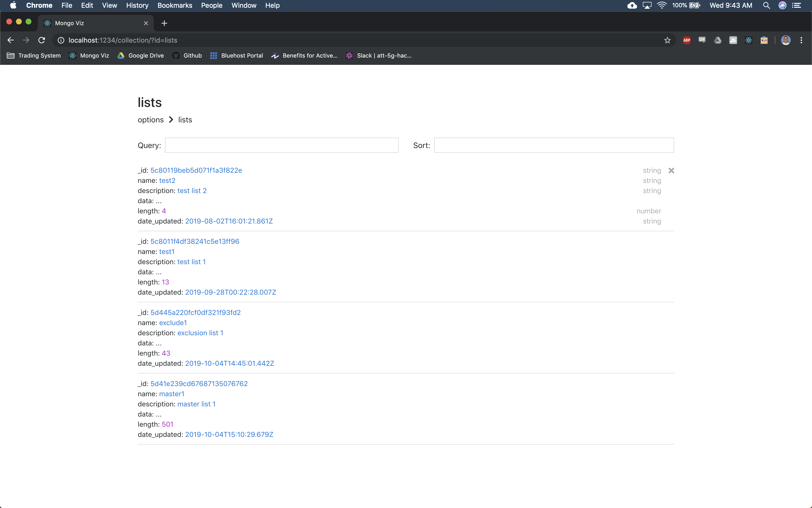Open the Chrome application menu
Viewport: 812px width, 508px height.
[39, 5]
